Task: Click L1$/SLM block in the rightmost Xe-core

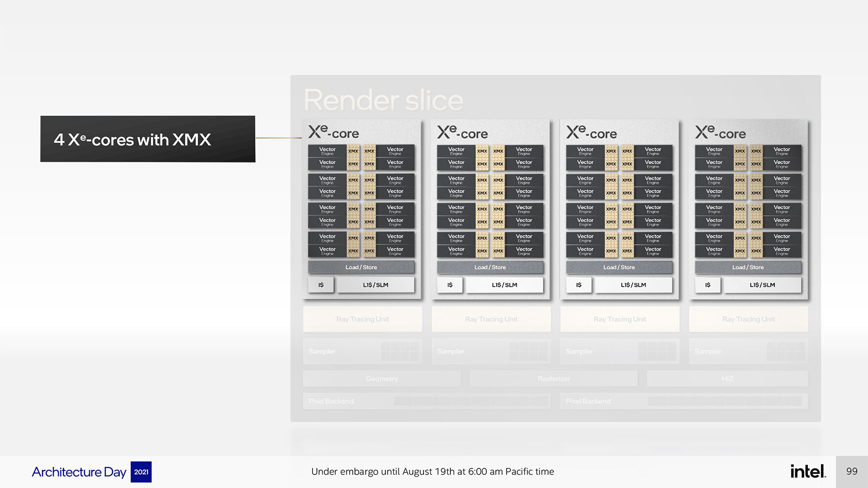Action: click(x=762, y=285)
